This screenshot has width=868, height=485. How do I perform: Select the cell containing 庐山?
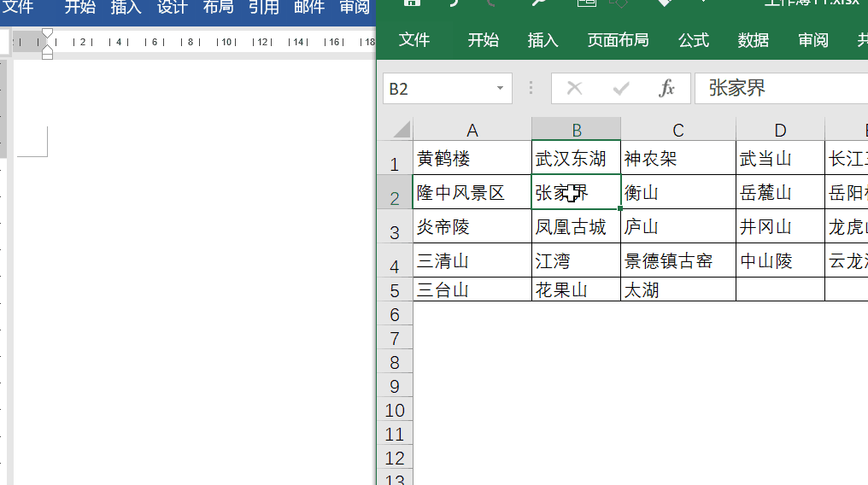[x=678, y=226]
